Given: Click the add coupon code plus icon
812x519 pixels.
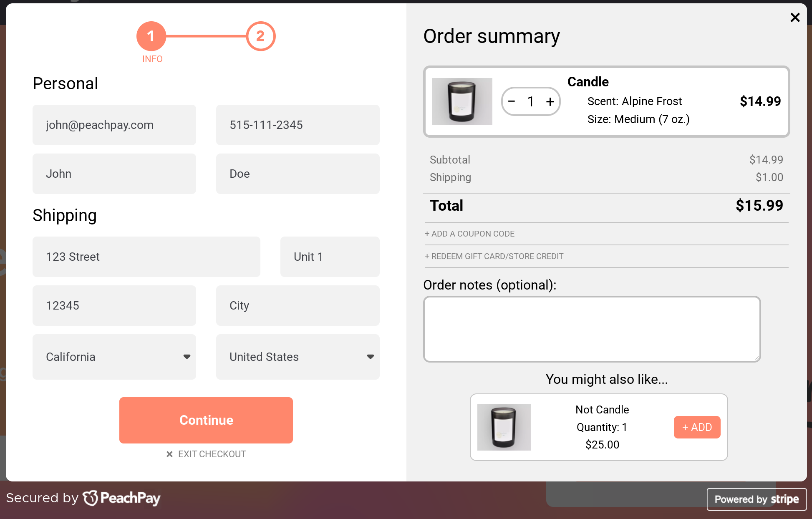Looking at the screenshot, I should (x=427, y=234).
